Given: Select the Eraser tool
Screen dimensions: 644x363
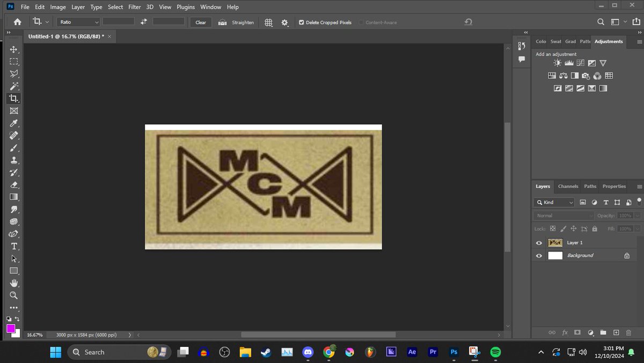Looking at the screenshot, I should 14,184.
